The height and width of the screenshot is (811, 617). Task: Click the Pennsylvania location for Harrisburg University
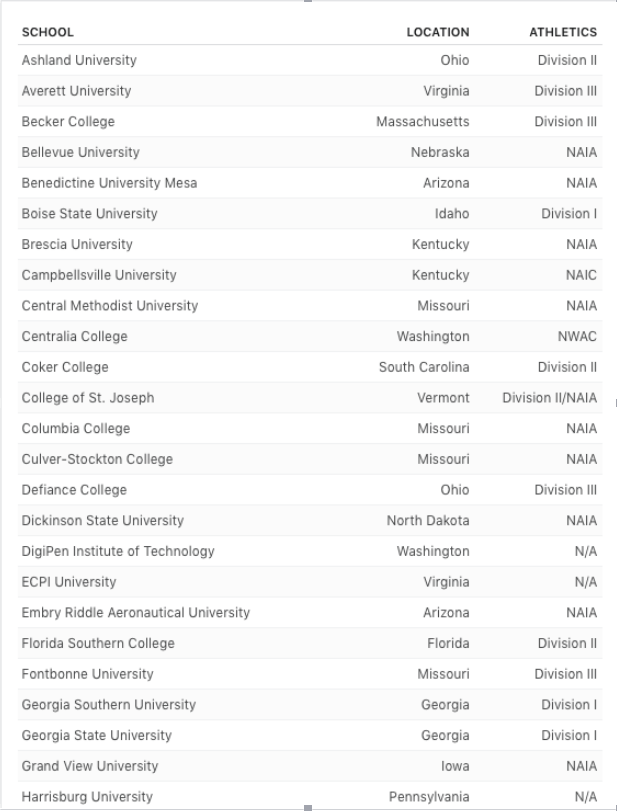(x=429, y=797)
